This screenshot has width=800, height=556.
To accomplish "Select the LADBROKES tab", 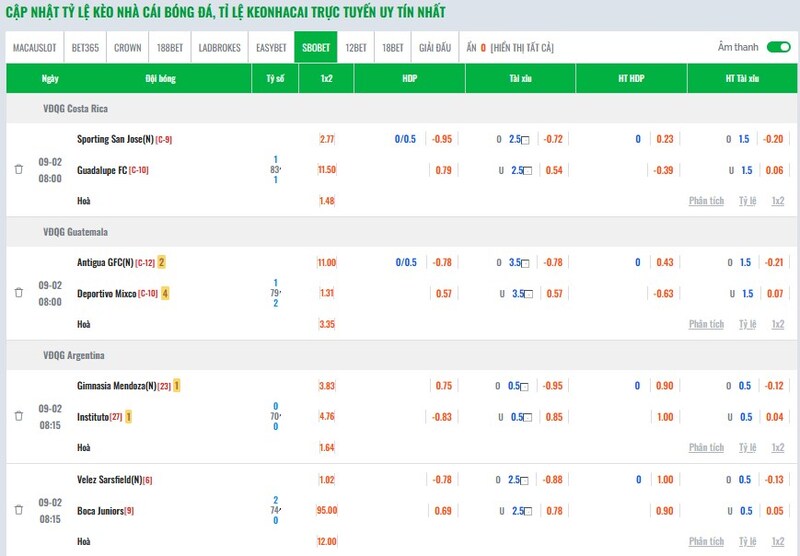I will click(x=219, y=48).
